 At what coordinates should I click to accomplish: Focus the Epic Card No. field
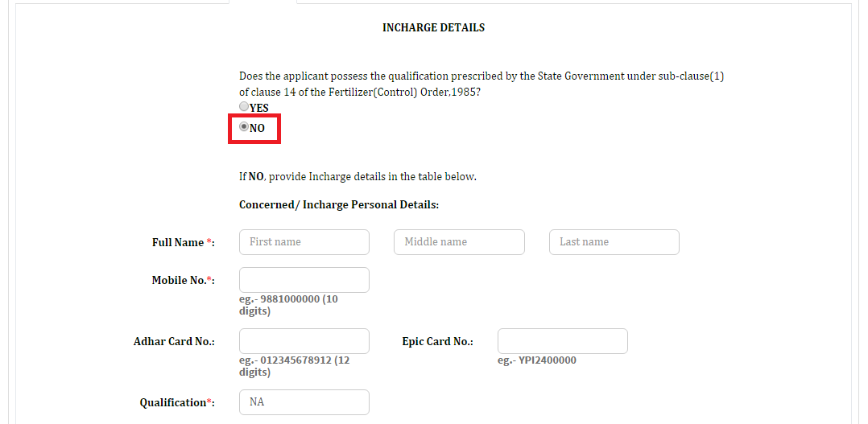562,341
